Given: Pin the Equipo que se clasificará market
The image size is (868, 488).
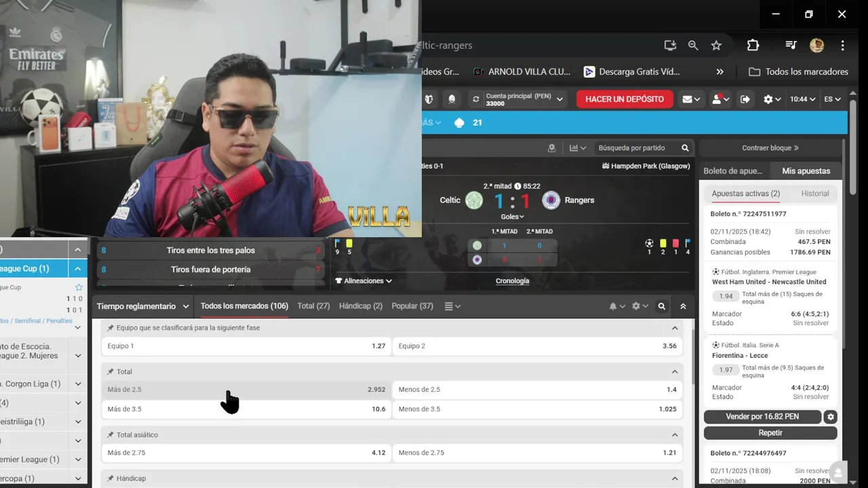Looking at the screenshot, I should click(x=111, y=328).
